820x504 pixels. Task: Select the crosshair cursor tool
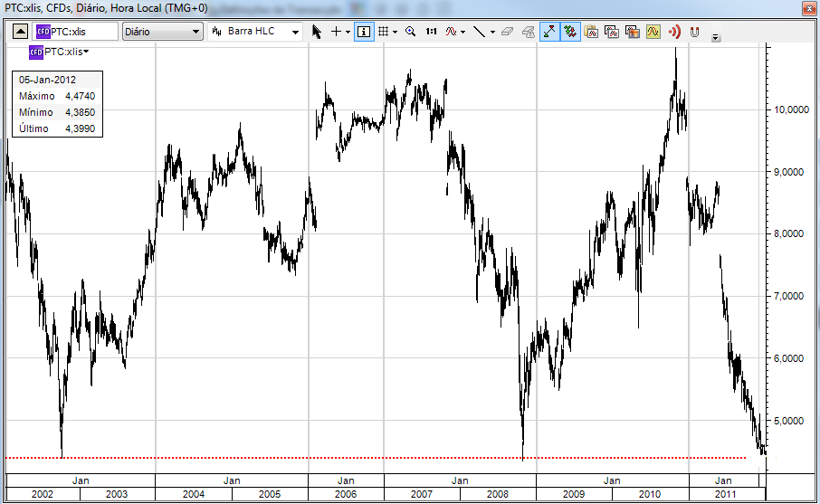[x=337, y=32]
